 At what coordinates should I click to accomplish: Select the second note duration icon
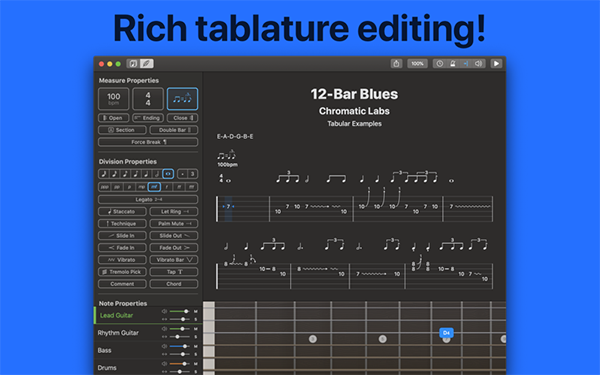[114, 174]
